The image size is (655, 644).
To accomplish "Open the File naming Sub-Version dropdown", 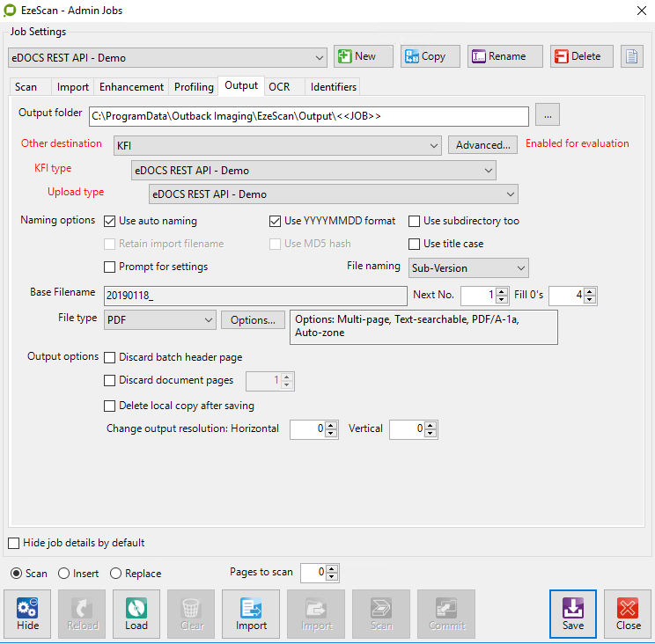I will [467, 267].
